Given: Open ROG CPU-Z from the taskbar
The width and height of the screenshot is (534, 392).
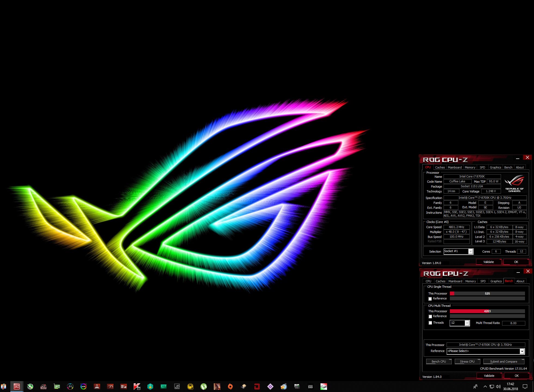Looking at the screenshot, I should click(x=17, y=386).
